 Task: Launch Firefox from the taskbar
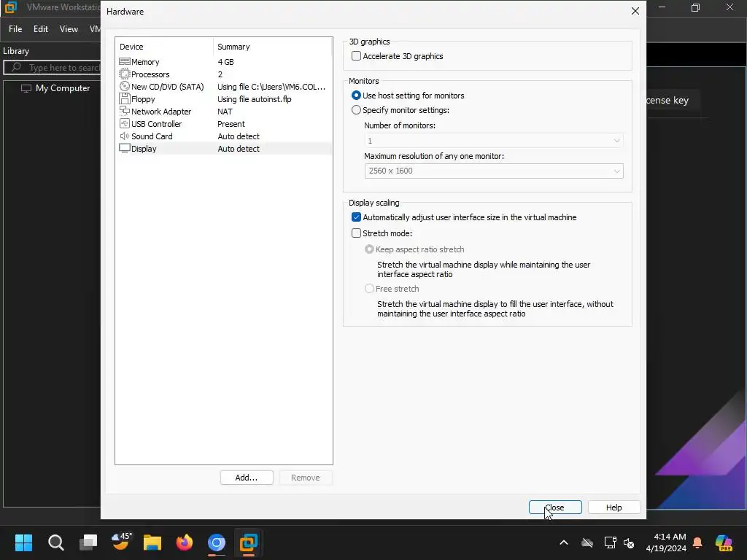[x=185, y=542]
